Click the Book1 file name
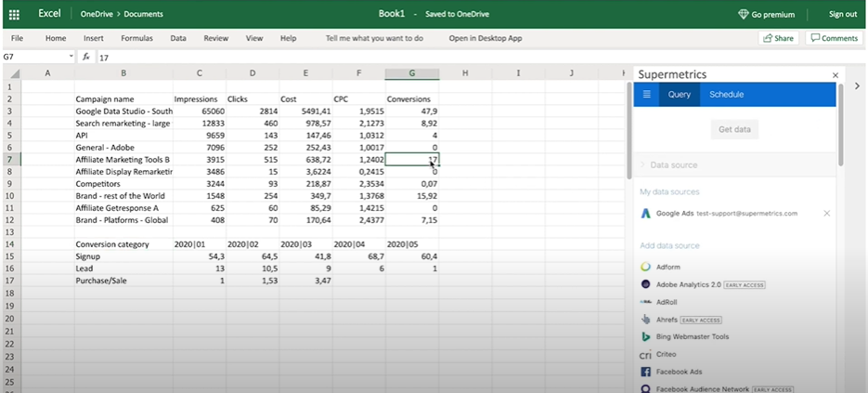The image size is (868, 393). [x=392, y=14]
